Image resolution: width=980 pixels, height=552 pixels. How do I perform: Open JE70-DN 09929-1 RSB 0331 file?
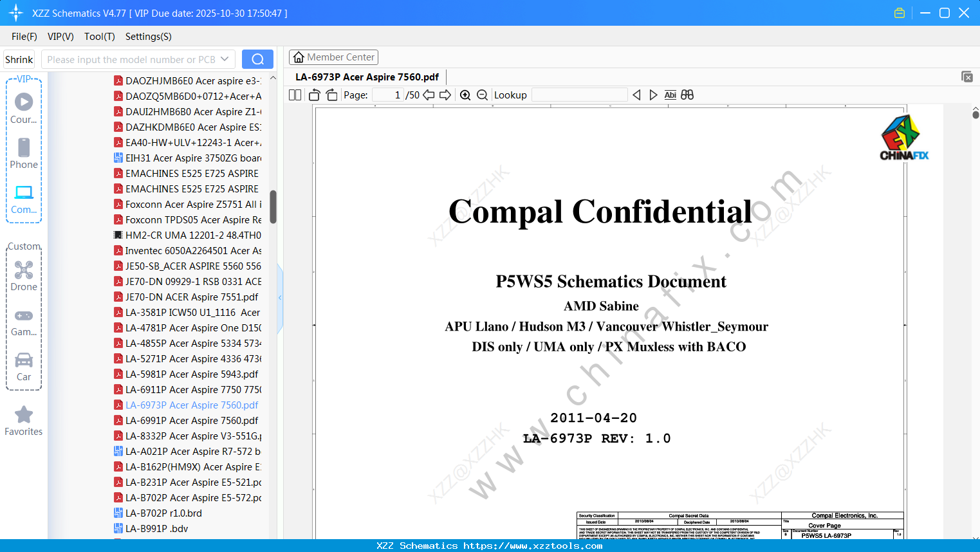(x=188, y=282)
